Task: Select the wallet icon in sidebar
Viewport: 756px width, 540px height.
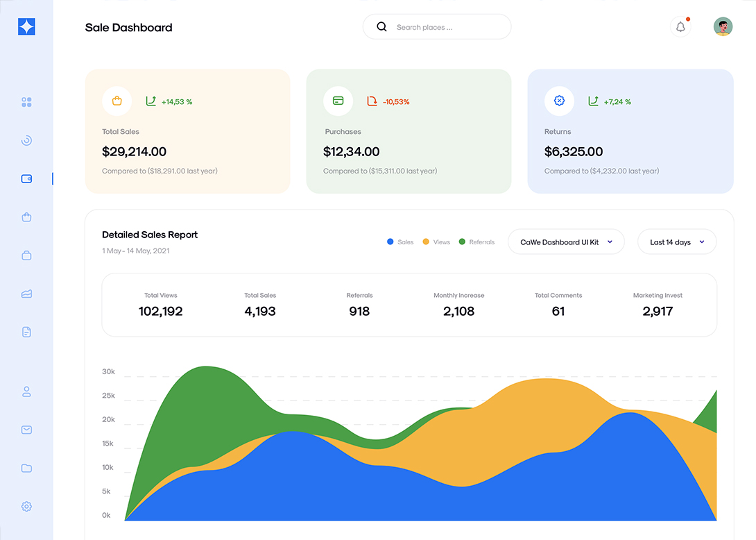Action: click(x=26, y=179)
